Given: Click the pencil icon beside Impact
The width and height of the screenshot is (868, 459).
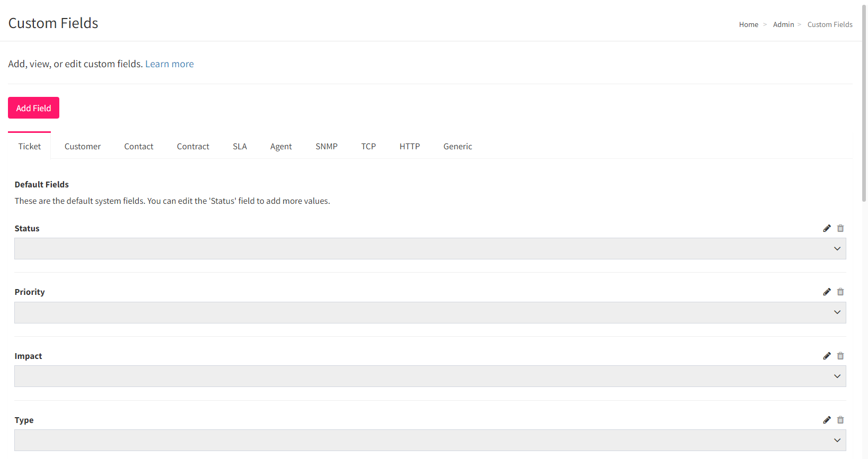Looking at the screenshot, I should (827, 356).
